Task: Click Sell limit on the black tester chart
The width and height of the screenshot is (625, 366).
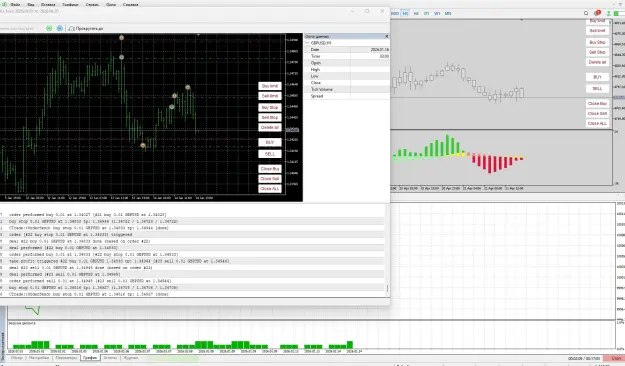Action: tap(270, 96)
